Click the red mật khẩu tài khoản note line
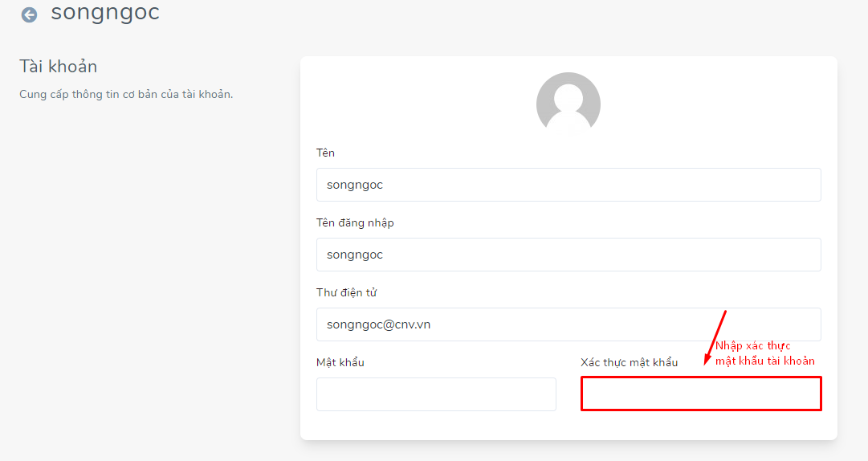This screenshot has width=868, height=461. pyautogui.click(x=765, y=361)
